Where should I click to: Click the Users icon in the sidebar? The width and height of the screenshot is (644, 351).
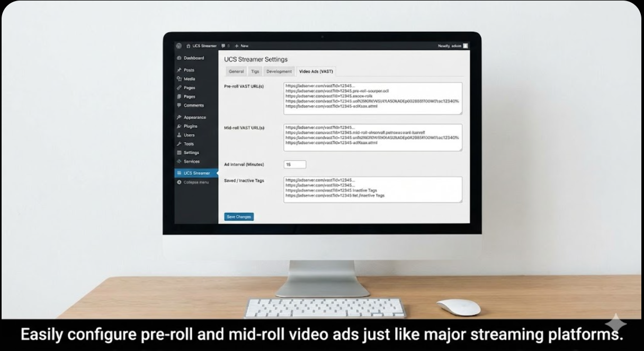[179, 135]
